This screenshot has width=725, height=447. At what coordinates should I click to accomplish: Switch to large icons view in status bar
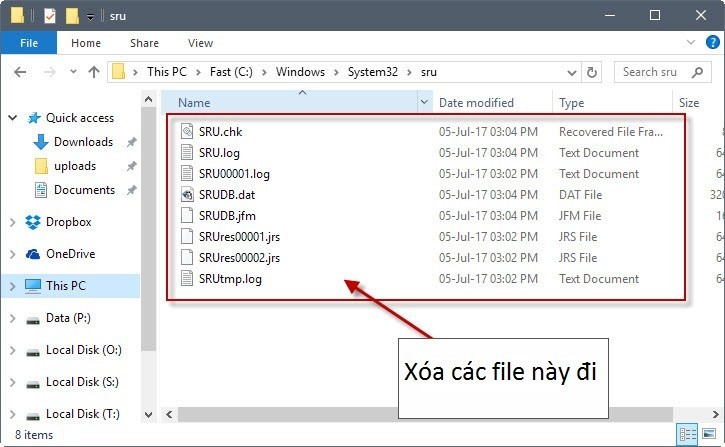click(710, 434)
